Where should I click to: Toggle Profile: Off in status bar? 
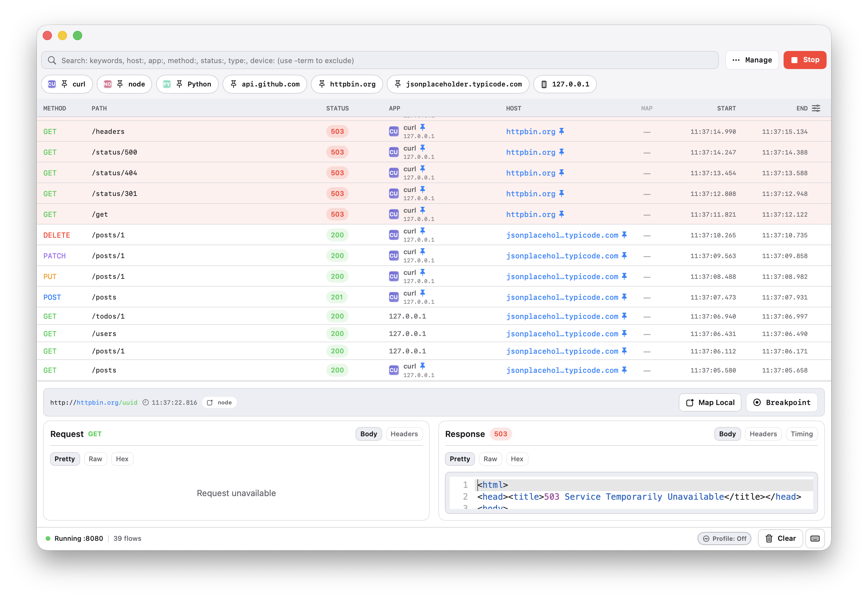click(724, 539)
